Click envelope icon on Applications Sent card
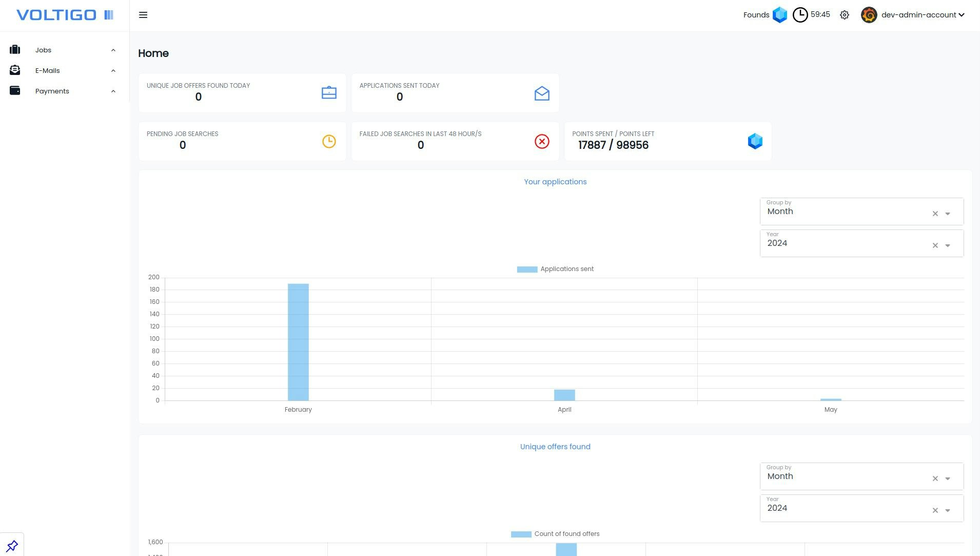 (x=542, y=93)
